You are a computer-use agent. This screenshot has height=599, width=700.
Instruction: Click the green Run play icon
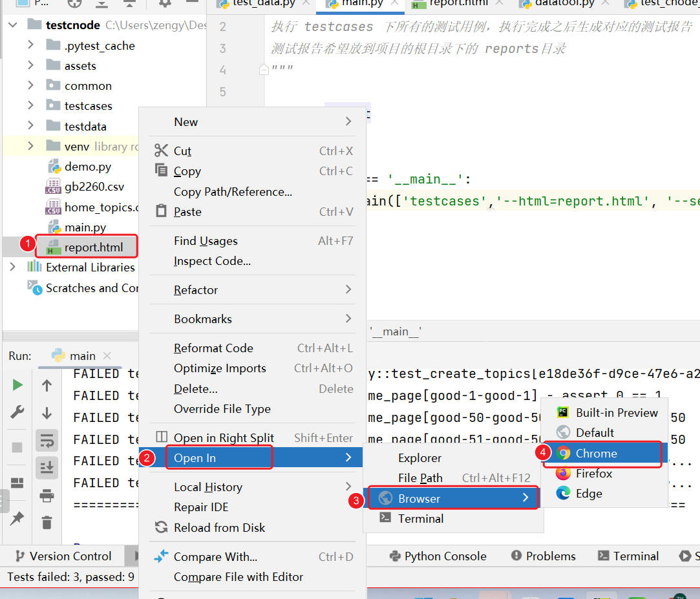pos(17,384)
